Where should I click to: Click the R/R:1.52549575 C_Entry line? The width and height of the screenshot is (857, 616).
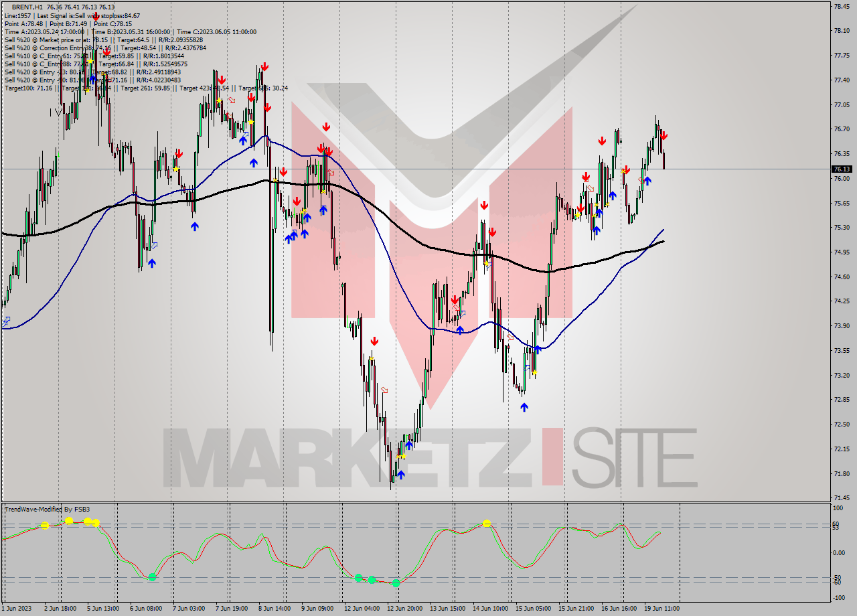click(96, 64)
